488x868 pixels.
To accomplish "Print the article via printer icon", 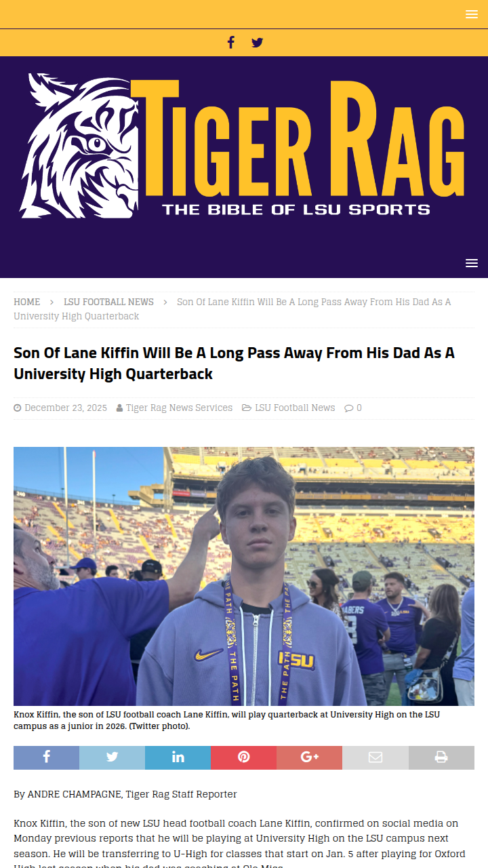I will [441, 757].
